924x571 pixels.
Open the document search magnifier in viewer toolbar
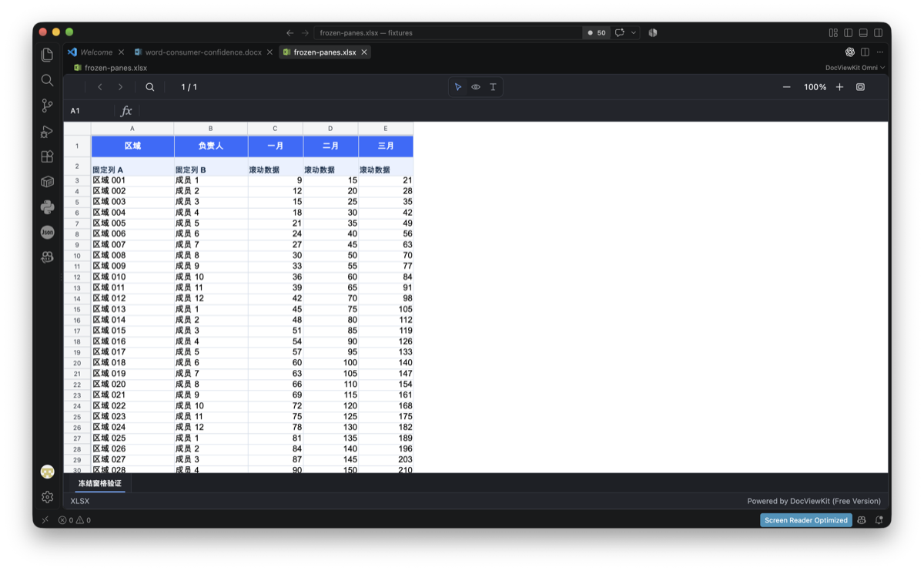pyautogui.click(x=150, y=87)
